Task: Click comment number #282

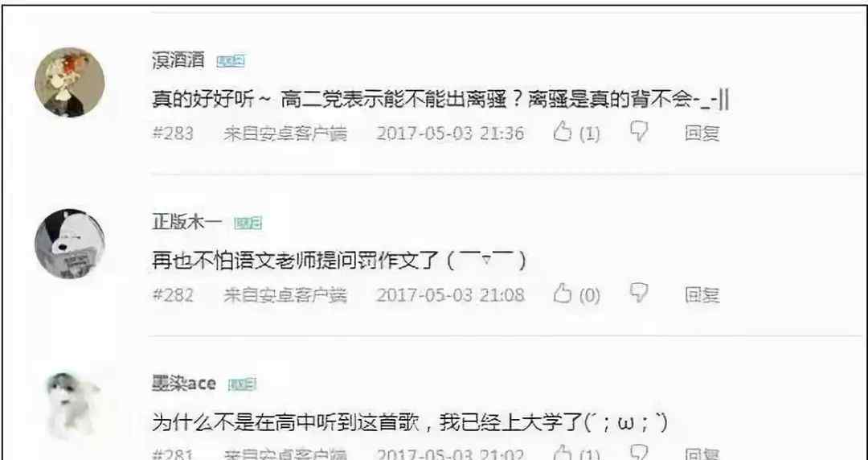Action: 173,294
